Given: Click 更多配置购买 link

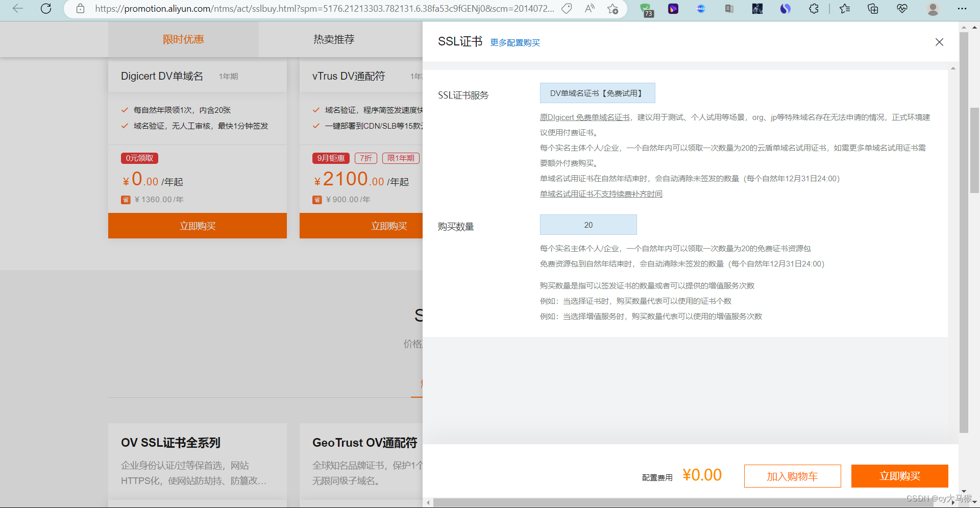Looking at the screenshot, I should [x=515, y=43].
